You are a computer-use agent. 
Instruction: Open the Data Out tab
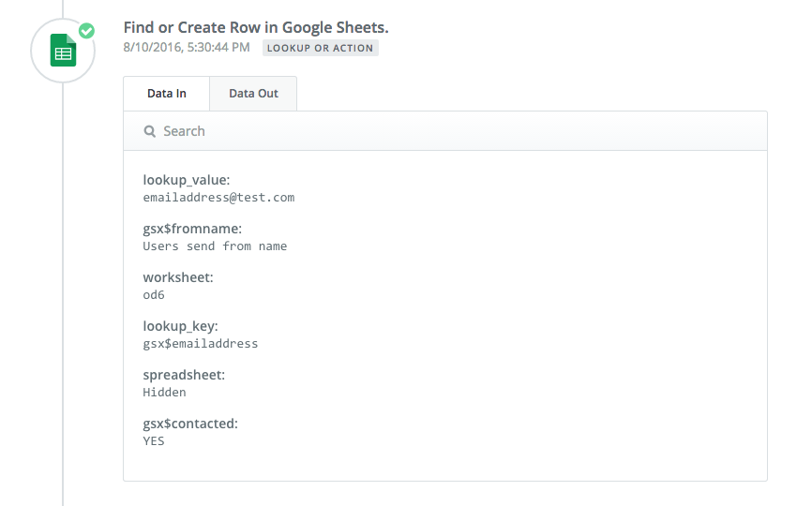click(x=253, y=94)
